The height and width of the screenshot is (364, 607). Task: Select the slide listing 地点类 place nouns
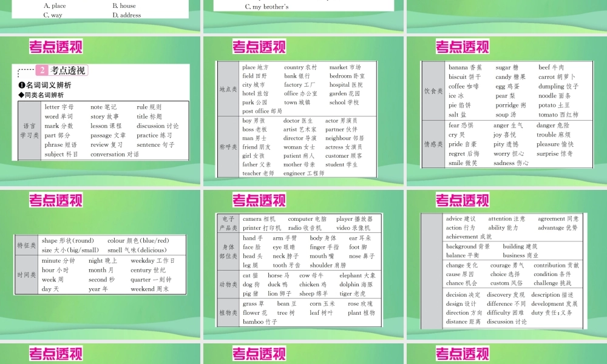pos(303,111)
